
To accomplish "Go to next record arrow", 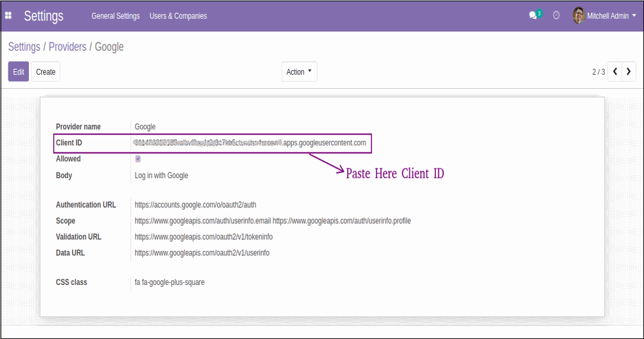I will [629, 71].
